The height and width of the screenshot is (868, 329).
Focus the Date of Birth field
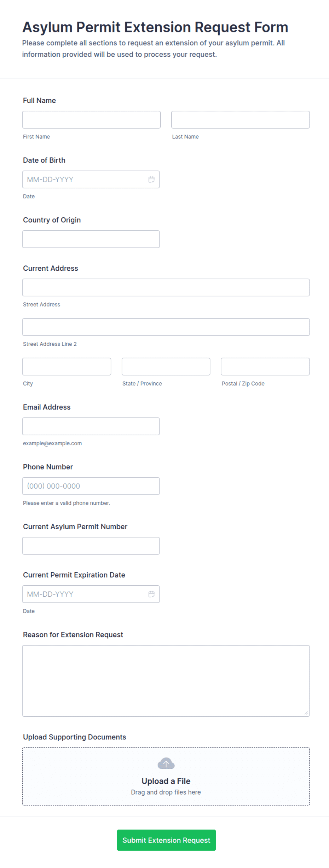pos(91,180)
